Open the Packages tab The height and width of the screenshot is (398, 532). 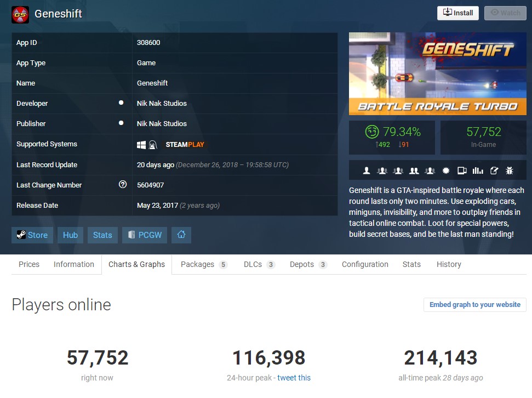click(x=204, y=264)
